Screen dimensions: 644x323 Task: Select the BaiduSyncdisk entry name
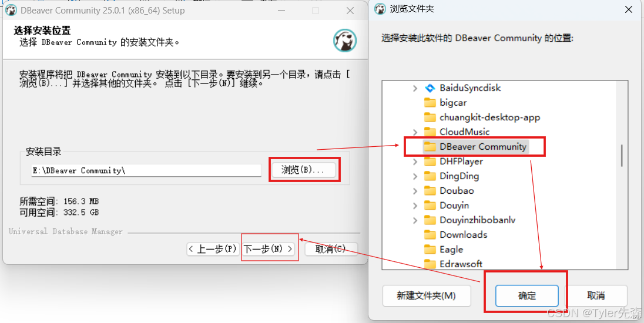pos(470,88)
